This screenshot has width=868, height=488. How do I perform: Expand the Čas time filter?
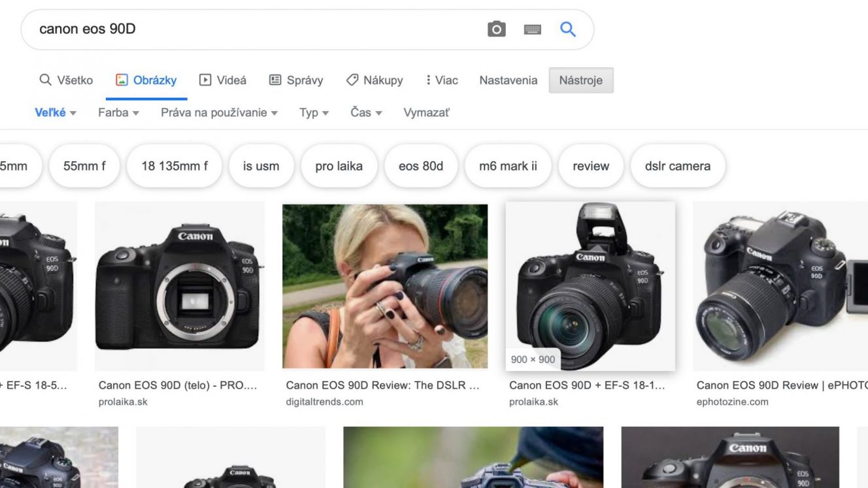366,112
